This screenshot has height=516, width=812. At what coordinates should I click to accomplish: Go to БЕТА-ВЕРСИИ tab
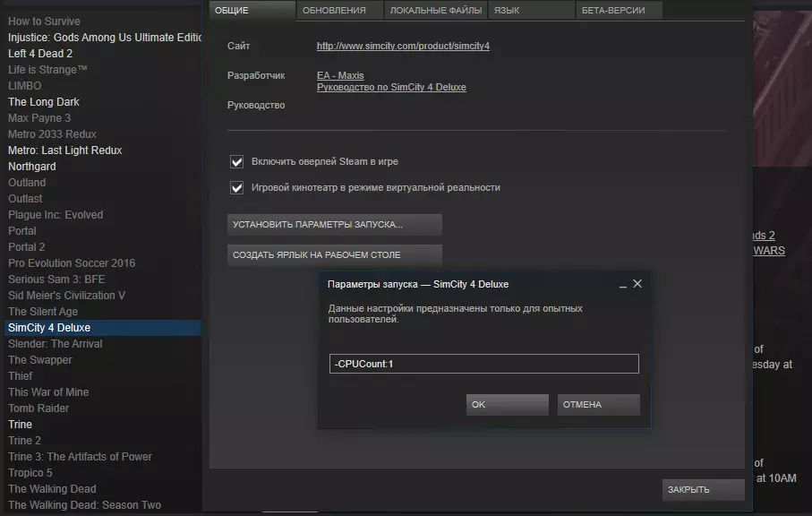[619, 11]
